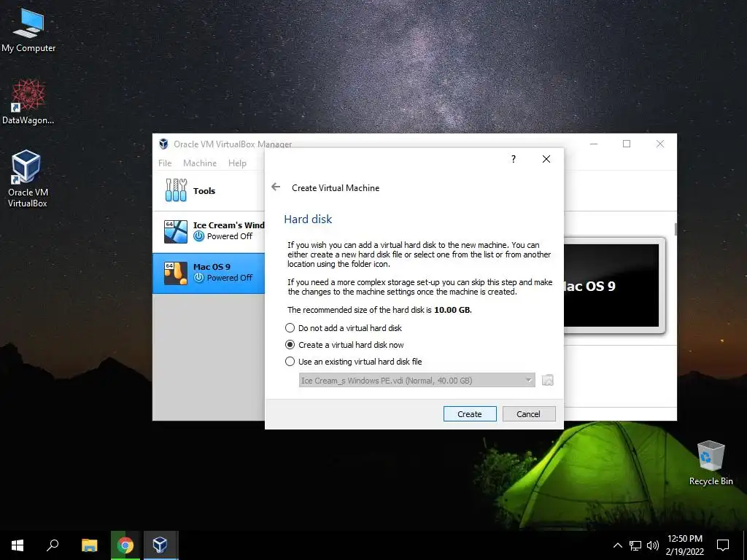Click the Hard disk heading text
Screen dimensions: 747x560
(308, 219)
